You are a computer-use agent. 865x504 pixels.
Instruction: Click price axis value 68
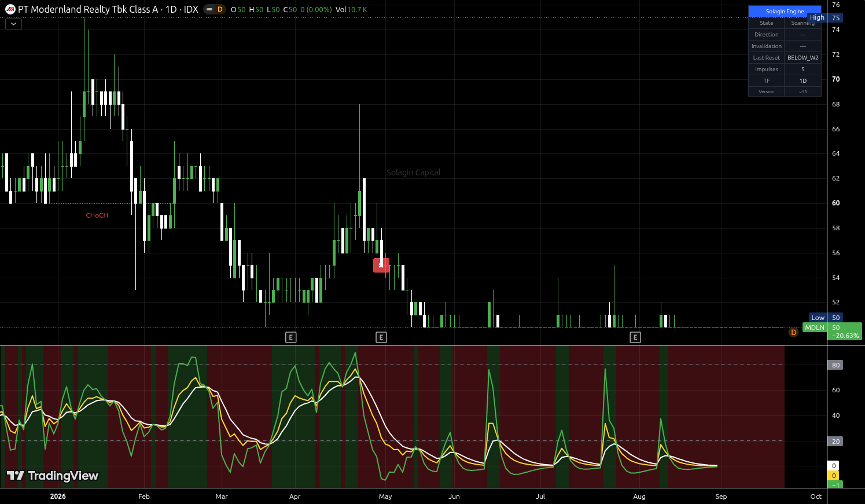(x=835, y=104)
